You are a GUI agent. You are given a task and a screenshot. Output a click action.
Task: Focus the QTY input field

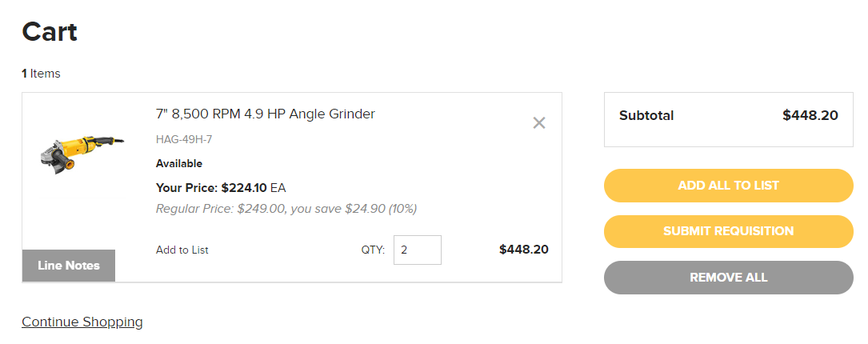tap(418, 250)
